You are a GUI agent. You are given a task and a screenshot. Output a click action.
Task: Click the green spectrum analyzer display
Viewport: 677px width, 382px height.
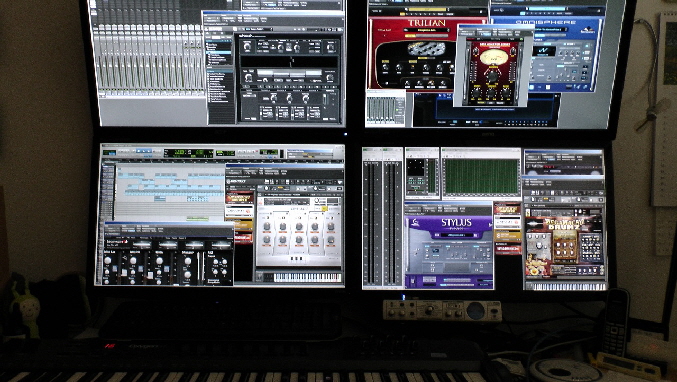pyautogui.click(x=481, y=176)
